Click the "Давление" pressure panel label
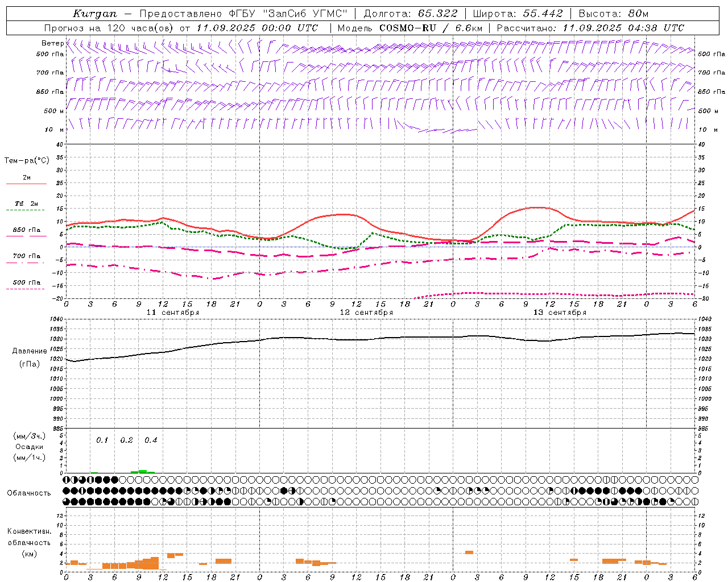This screenshot has height=582, width=728. click(30, 351)
